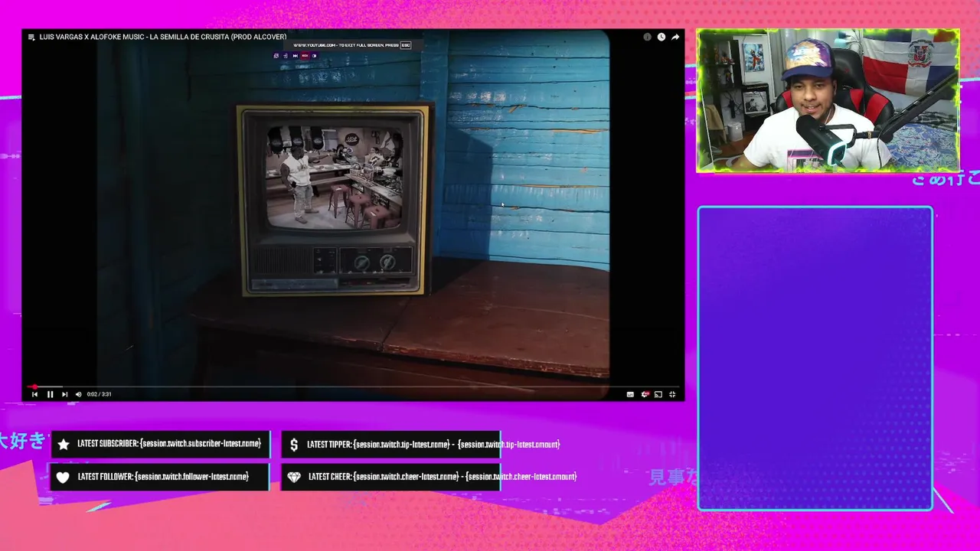Click the LATEST FOLLOWER label text
Image resolution: width=980 pixels, height=551 pixels.
click(x=106, y=477)
